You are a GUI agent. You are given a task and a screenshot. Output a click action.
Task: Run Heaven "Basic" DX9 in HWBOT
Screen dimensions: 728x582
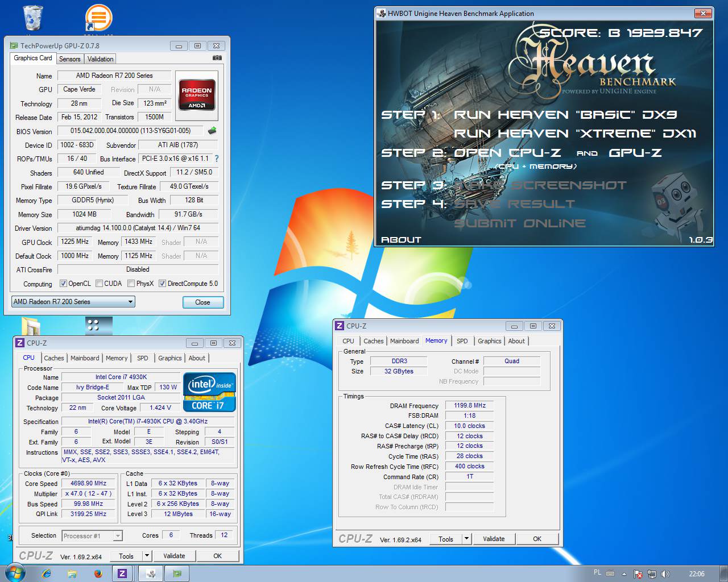coord(565,114)
